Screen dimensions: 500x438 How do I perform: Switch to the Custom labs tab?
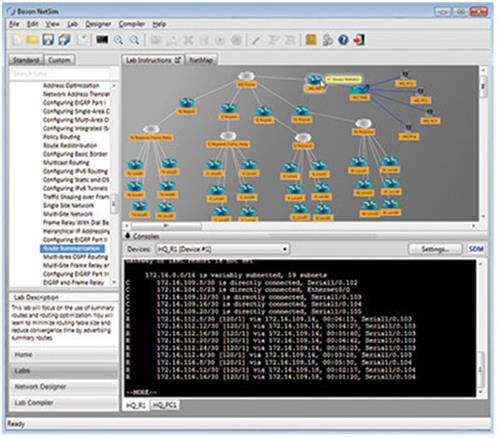tap(59, 60)
